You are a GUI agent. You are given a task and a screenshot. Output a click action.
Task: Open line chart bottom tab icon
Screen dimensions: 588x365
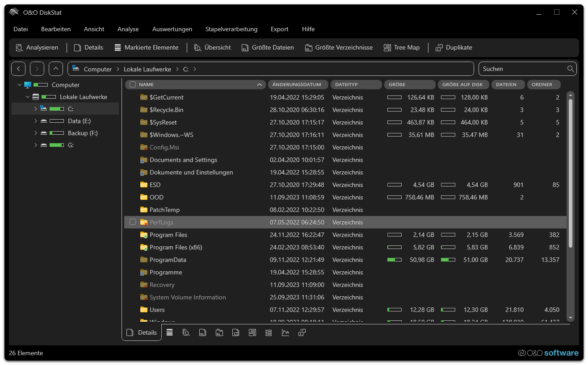(x=285, y=332)
